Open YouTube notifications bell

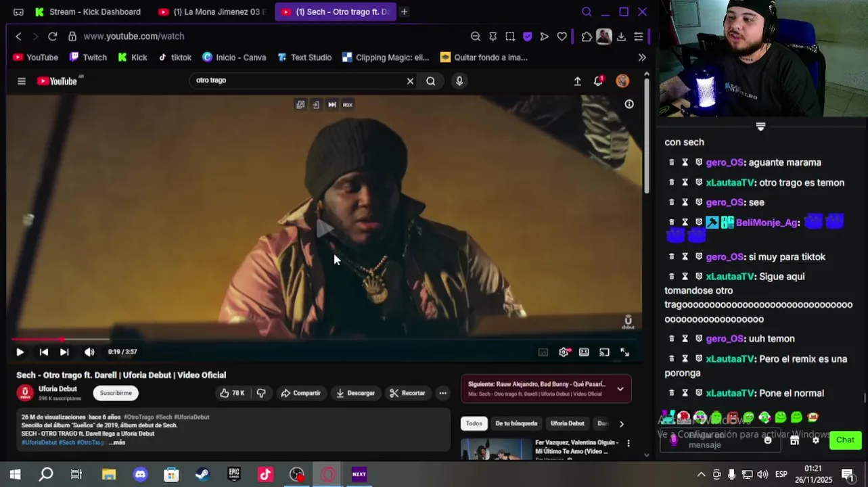[598, 81]
